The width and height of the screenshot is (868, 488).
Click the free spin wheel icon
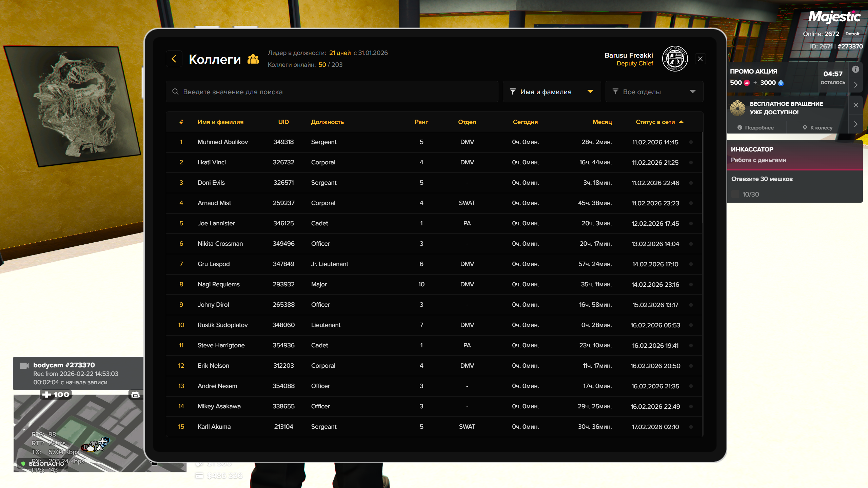coord(737,108)
